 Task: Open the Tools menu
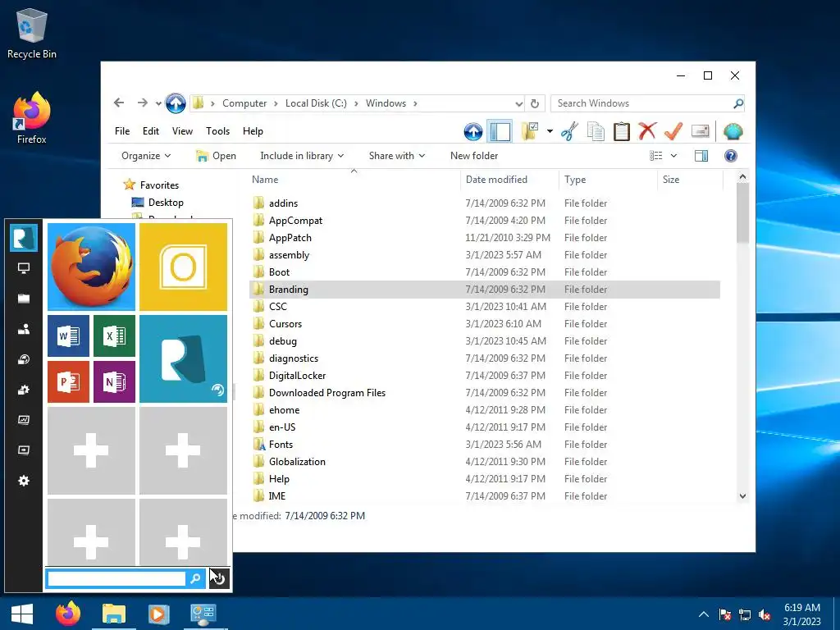(217, 131)
